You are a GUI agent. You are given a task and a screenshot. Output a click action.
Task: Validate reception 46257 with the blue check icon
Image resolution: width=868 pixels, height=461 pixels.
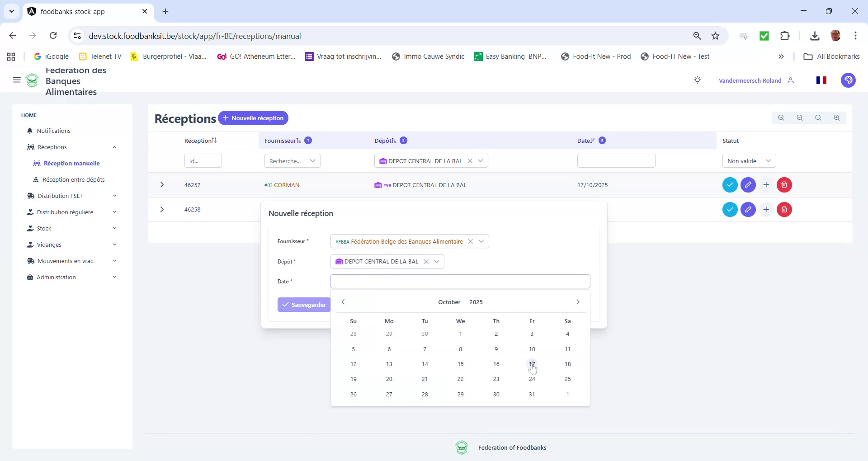(x=730, y=184)
